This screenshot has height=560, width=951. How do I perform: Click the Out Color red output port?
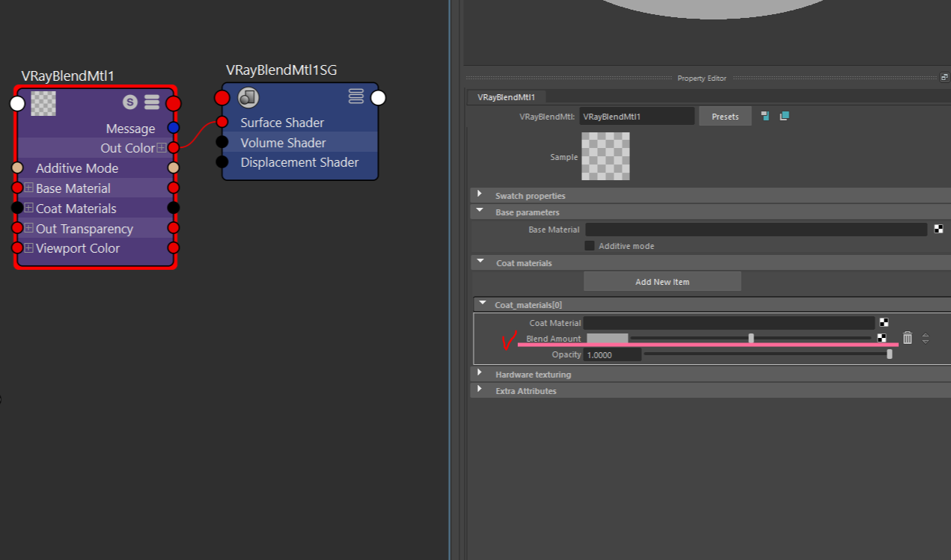174,148
